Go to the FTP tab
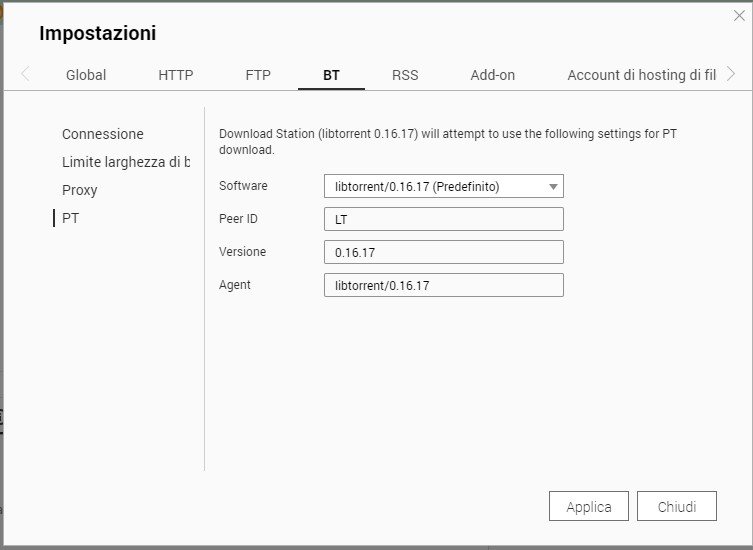753x550 pixels. coord(258,75)
